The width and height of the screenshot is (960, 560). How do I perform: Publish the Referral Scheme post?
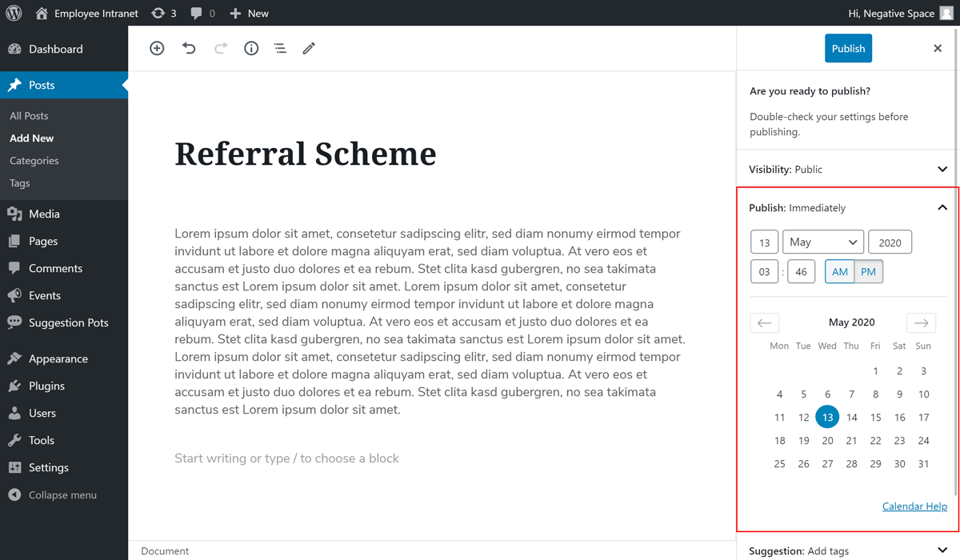848,48
